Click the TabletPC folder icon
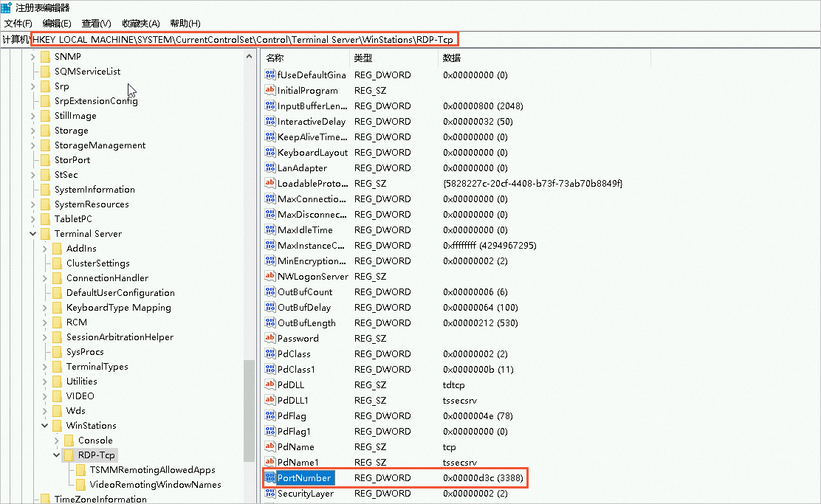The width and height of the screenshot is (821, 504). tap(45, 218)
